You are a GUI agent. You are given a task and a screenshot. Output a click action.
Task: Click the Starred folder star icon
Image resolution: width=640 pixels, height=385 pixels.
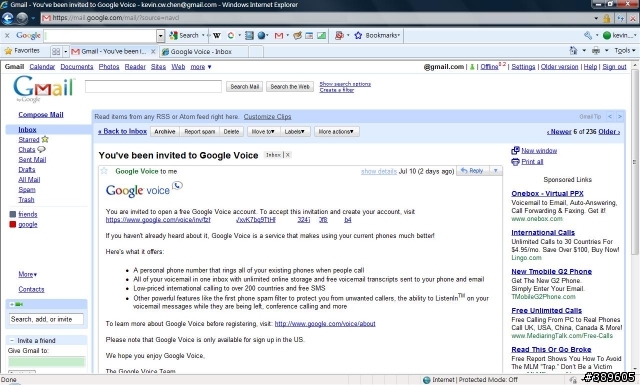(x=45, y=139)
